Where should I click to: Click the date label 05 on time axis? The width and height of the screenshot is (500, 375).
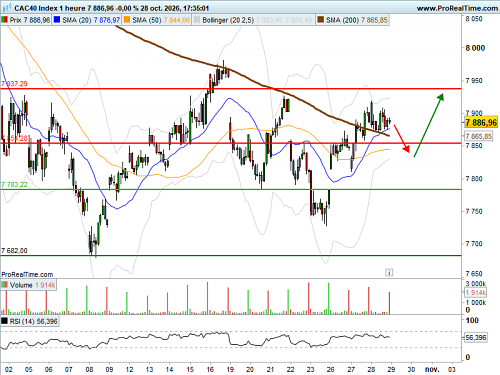click(x=29, y=369)
